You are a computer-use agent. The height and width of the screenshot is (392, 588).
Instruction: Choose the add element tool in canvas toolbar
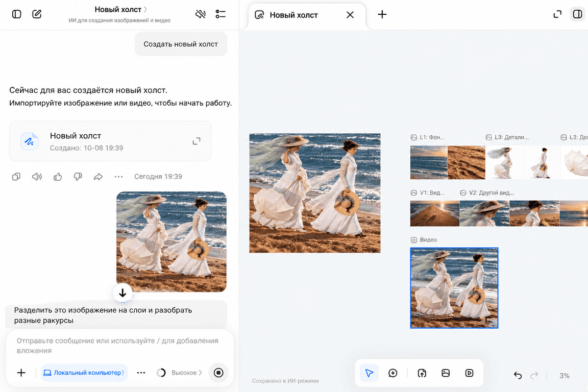393,373
